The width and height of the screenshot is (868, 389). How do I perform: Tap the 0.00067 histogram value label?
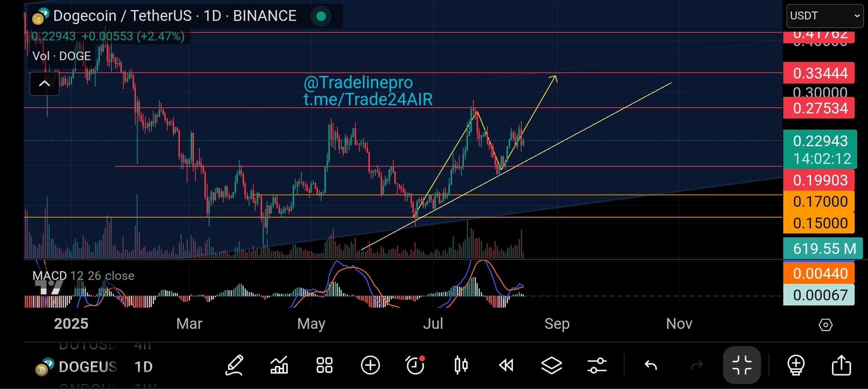[x=819, y=295]
